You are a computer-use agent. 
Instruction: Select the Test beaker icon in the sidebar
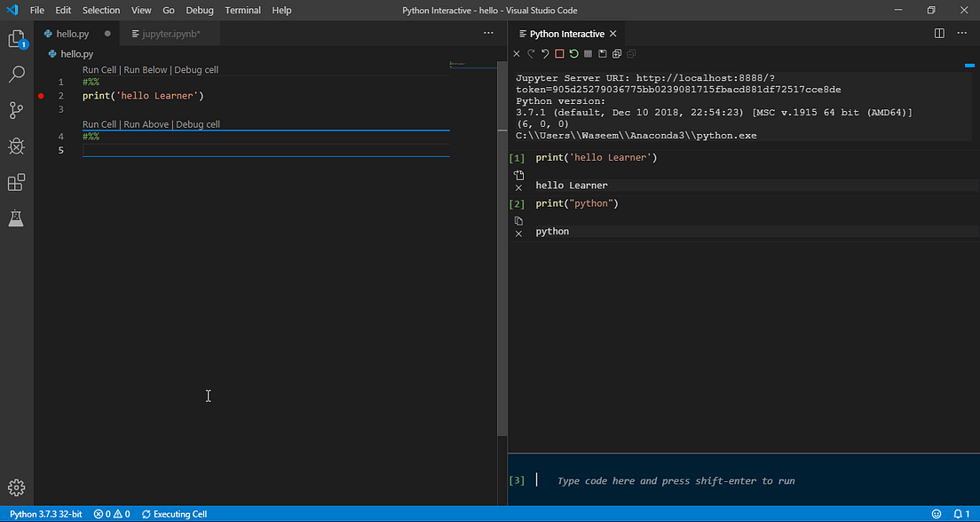click(16, 217)
